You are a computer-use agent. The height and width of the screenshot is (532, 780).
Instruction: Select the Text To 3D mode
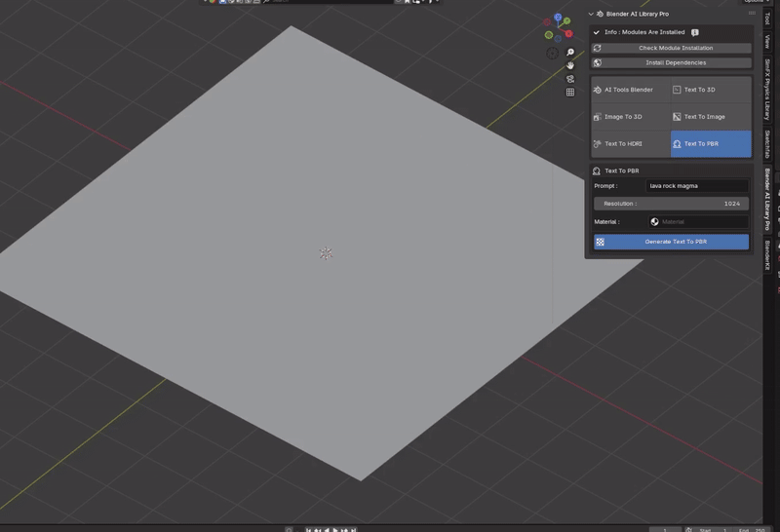coord(711,90)
